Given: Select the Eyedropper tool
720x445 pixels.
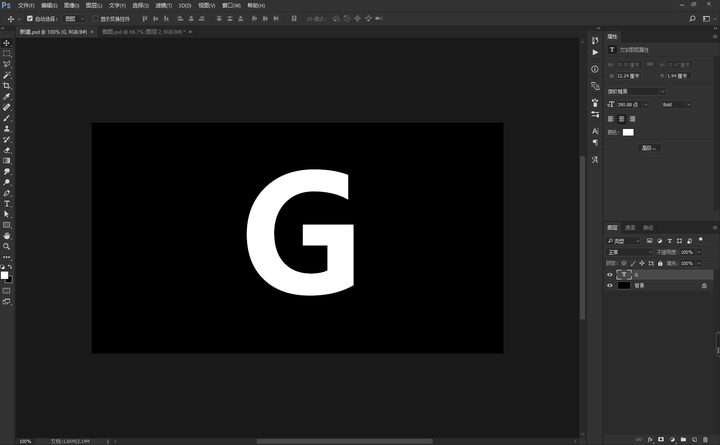Looking at the screenshot, I should [x=7, y=96].
